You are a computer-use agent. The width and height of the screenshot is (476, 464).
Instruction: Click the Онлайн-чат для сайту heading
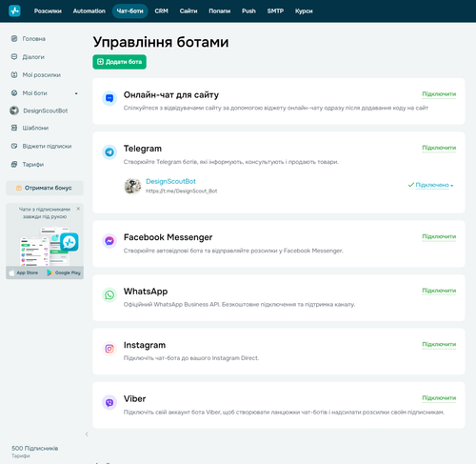(x=171, y=95)
